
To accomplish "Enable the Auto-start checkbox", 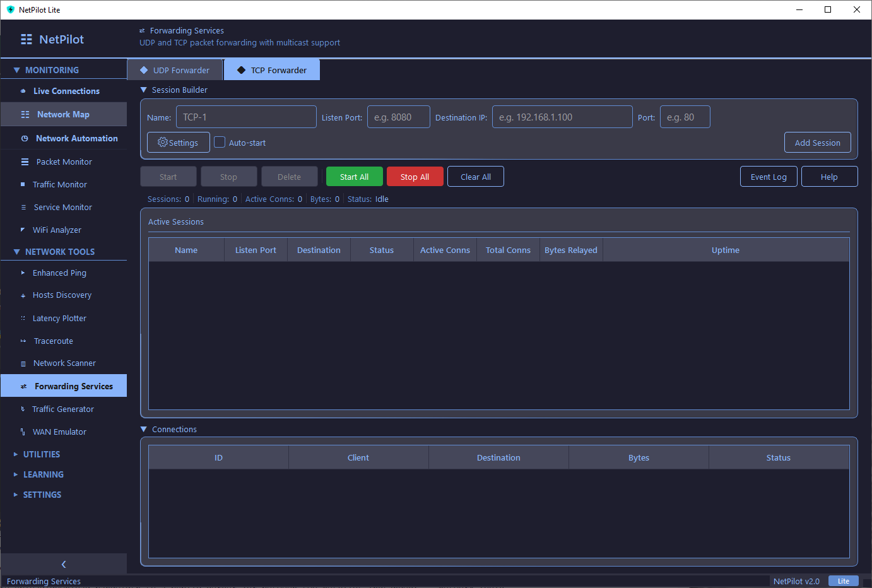I will coord(220,142).
